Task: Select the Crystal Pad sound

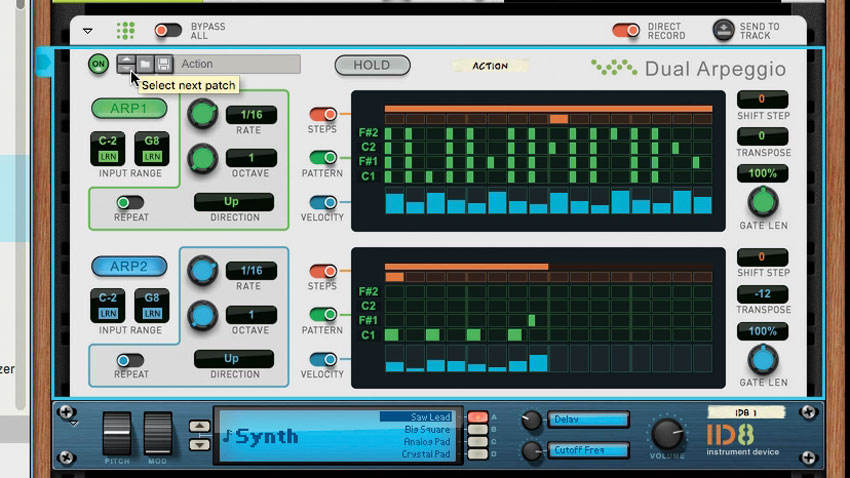Action: pos(426,454)
